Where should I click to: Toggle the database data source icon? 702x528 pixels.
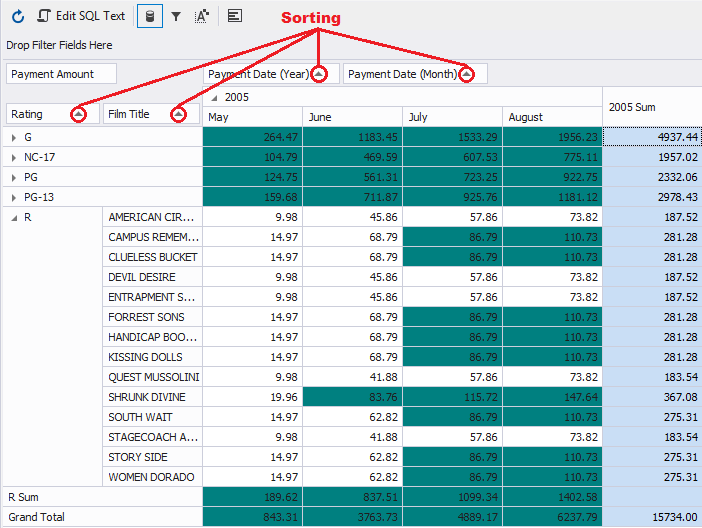(x=150, y=17)
